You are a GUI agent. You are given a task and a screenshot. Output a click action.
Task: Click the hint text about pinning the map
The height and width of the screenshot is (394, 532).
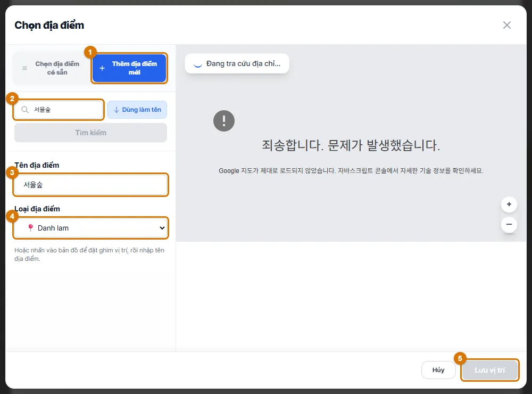(x=89, y=255)
